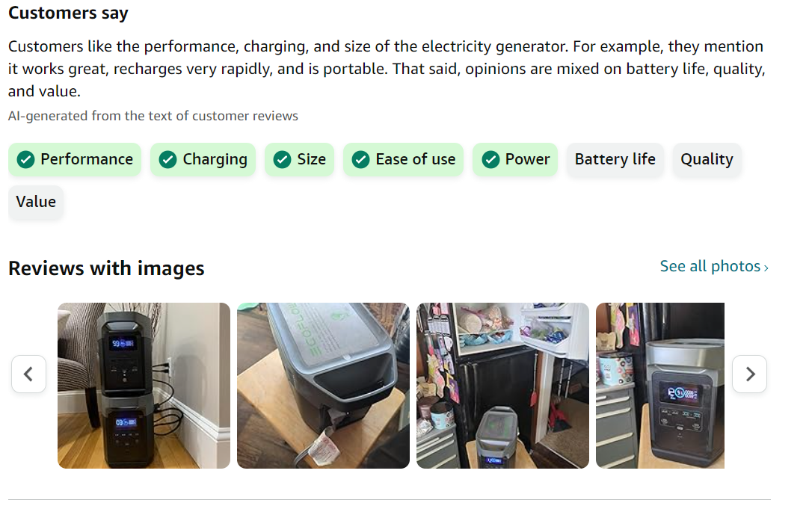Click the checkmark icon beside Power
The width and height of the screenshot is (812, 509).
point(490,159)
